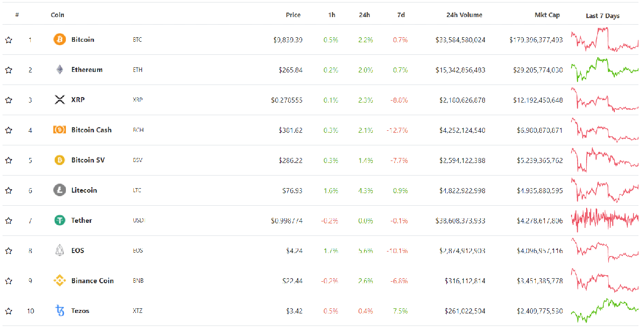Open Bitcoin Cash's 7-day sparkline chart
The image size is (644, 328).
pyautogui.click(x=605, y=130)
